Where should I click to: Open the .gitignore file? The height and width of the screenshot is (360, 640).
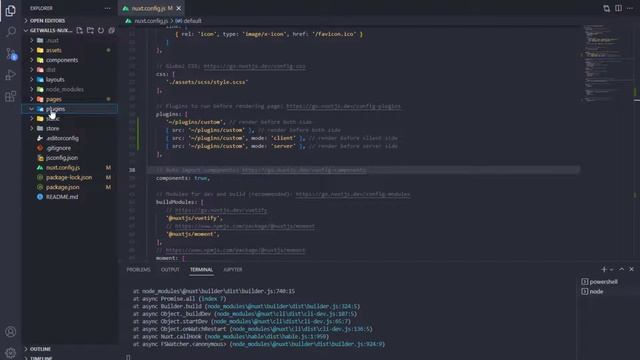click(58, 148)
